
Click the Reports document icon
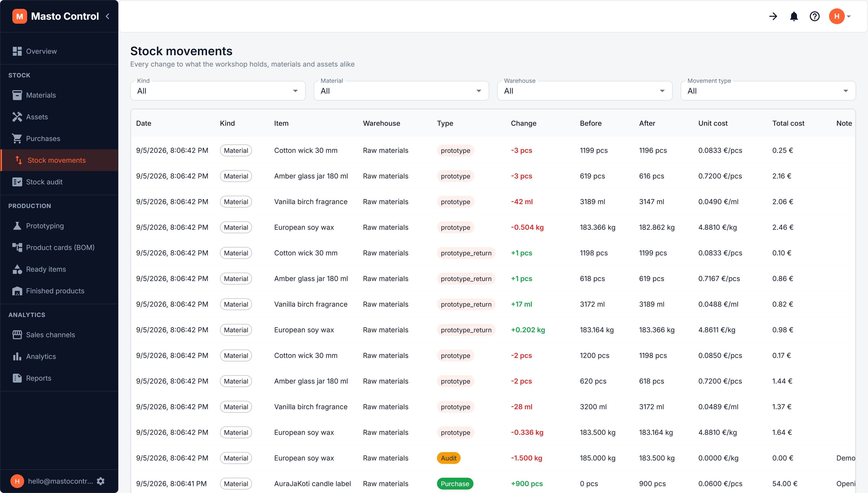pyautogui.click(x=17, y=378)
